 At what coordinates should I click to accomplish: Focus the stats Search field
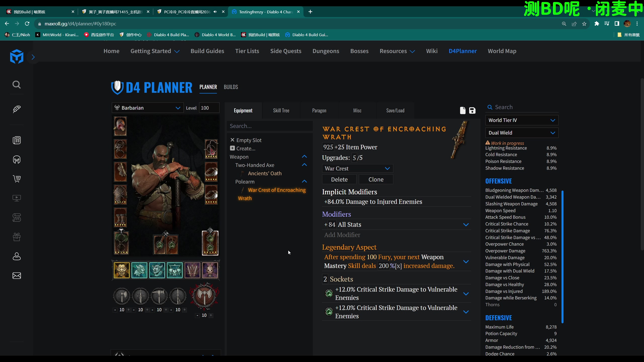[522, 107]
